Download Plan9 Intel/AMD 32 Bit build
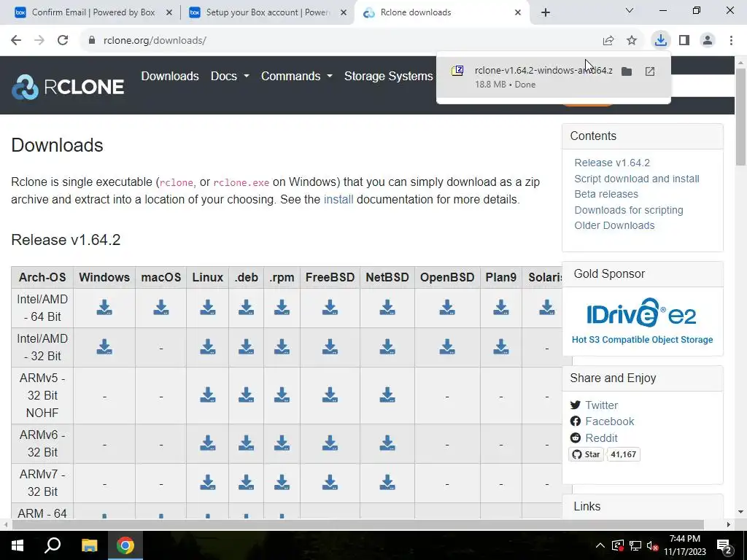 (501, 347)
